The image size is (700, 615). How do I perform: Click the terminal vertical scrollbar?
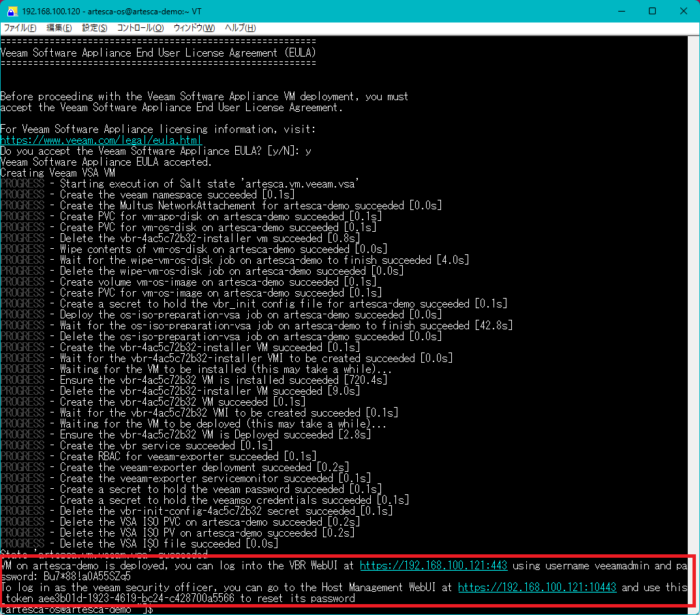[694, 323]
